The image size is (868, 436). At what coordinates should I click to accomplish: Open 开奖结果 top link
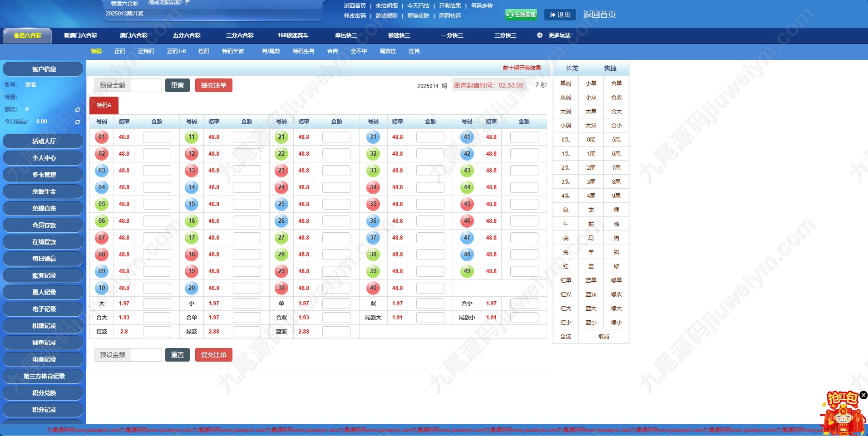pos(450,6)
